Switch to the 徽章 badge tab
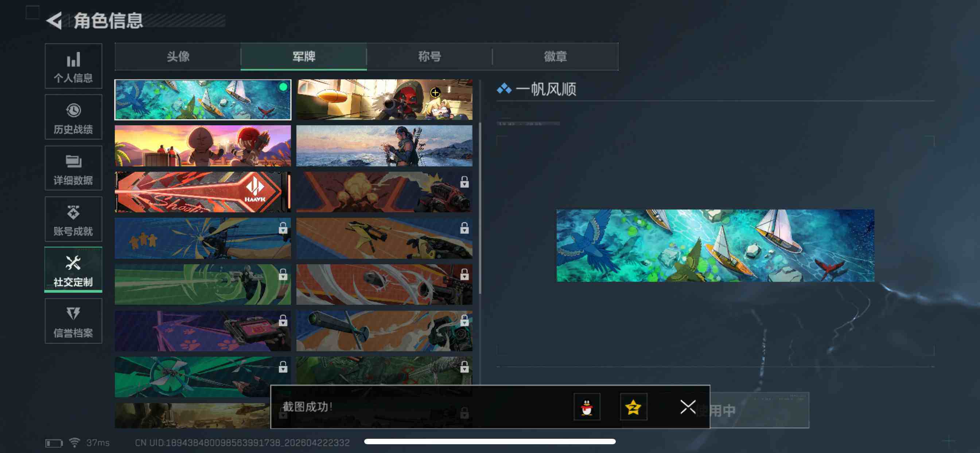 pos(555,56)
